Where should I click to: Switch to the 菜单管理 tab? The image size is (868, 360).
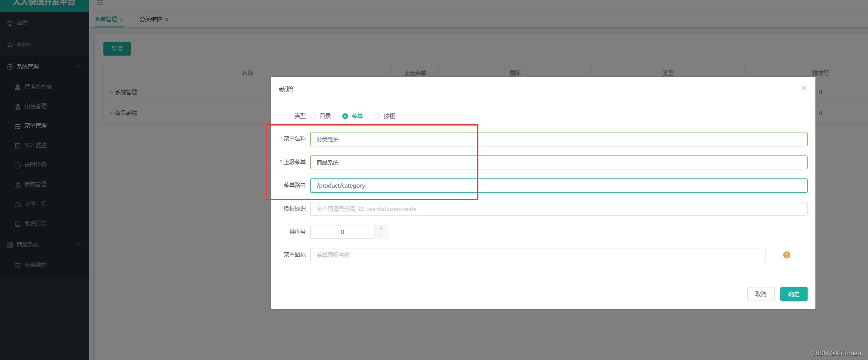click(106, 19)
